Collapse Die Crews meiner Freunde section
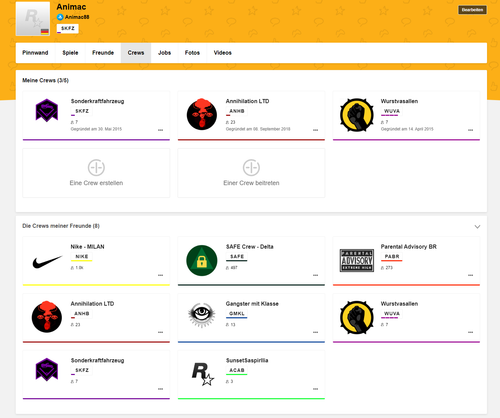 tap(477, 227)
